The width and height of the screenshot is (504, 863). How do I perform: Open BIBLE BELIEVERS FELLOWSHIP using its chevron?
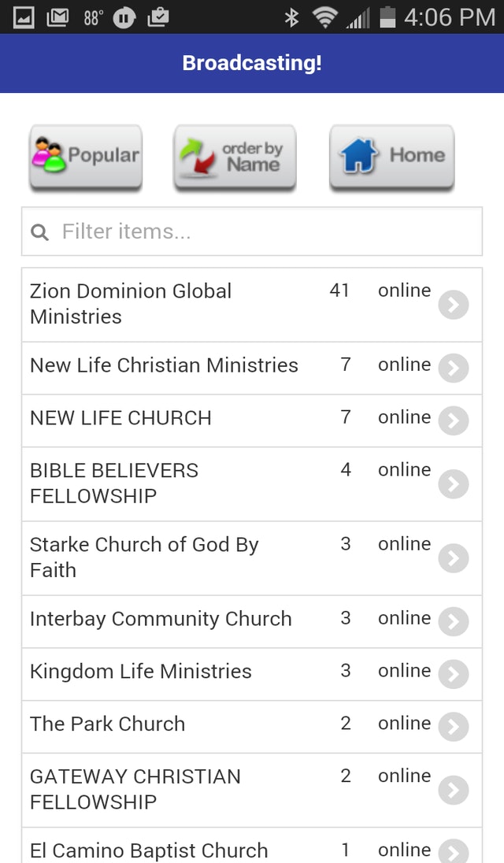click(x=454, y=483)
